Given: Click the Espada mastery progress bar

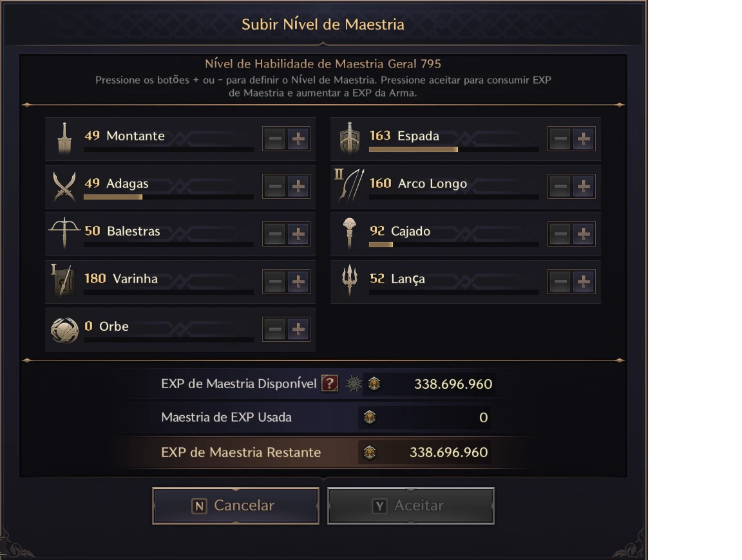Looking at the screenshot, I should [453, 149].
